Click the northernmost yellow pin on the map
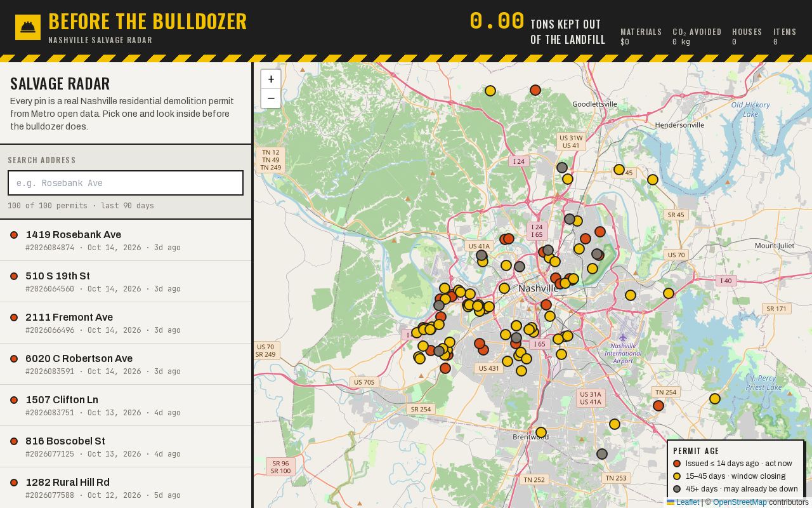Screen dimensions: 812x508 (x=490, y=91)
